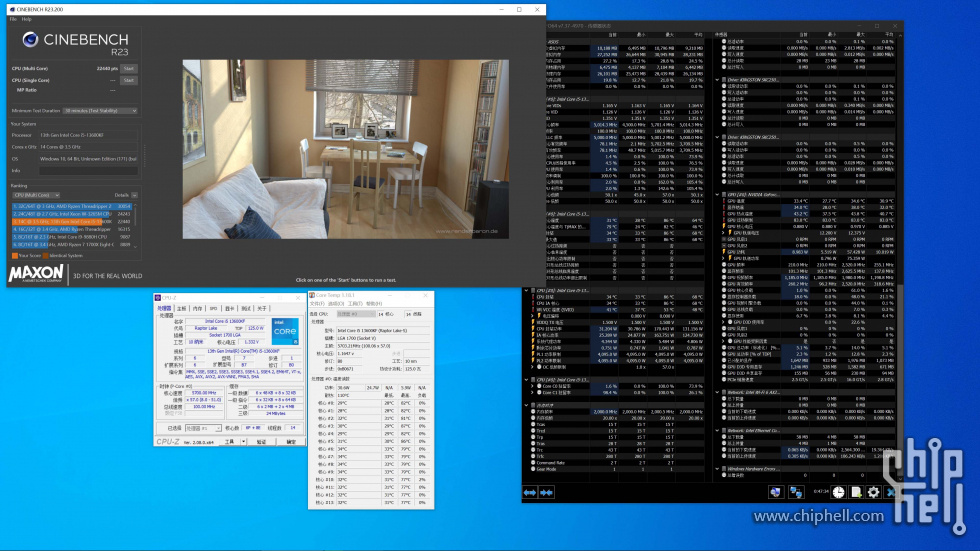The image size is (980, 551).
Task: Open Cinebench File menu
Action: (x=13, y=19)
